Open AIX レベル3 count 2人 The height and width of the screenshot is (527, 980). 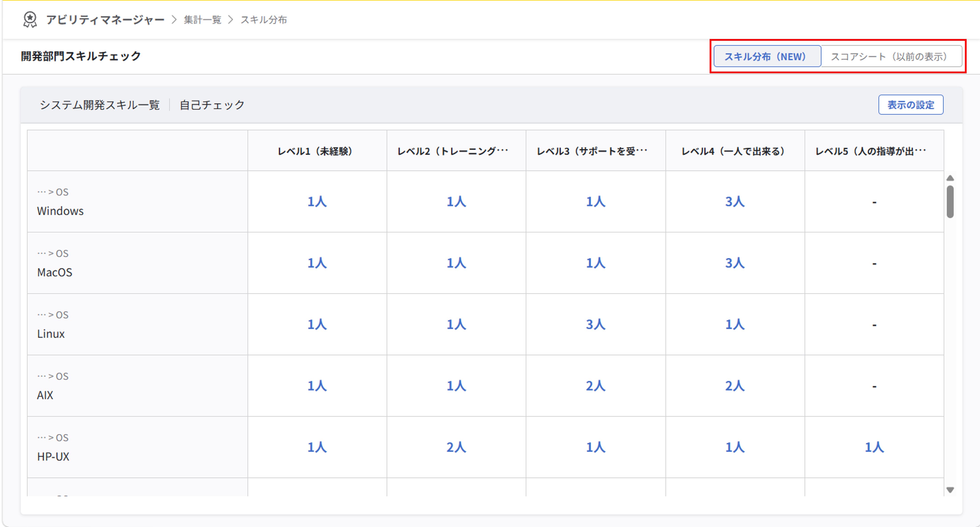596,386
